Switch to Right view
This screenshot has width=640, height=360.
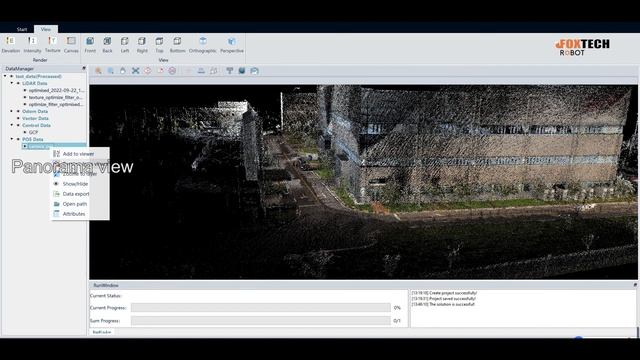point(142,44)
